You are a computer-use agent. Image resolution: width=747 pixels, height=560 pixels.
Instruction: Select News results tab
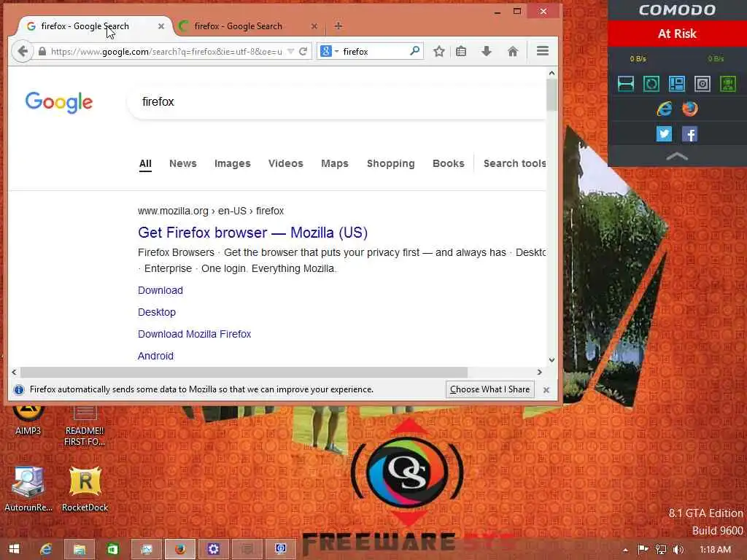pos(183,164)
